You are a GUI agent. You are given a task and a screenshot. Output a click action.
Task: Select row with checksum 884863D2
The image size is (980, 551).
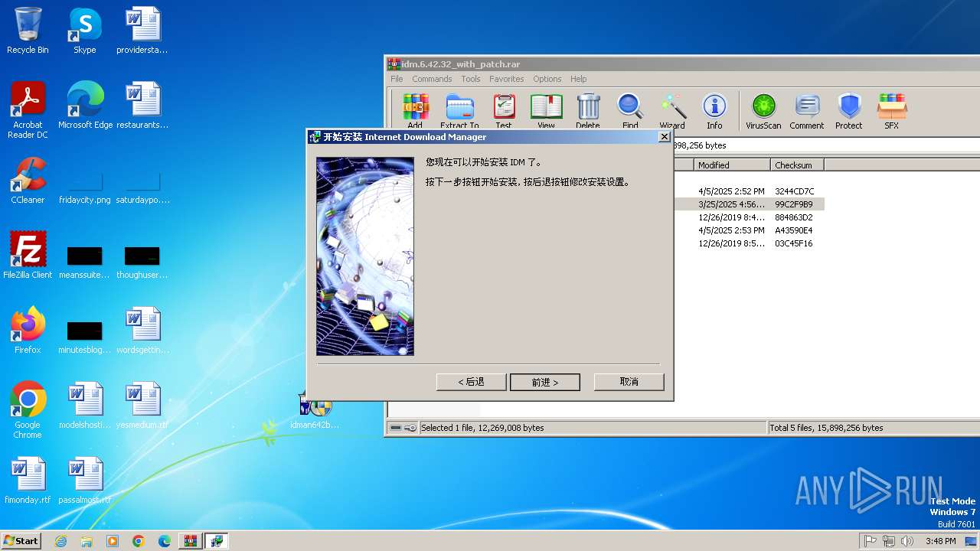tap(749, 217)
